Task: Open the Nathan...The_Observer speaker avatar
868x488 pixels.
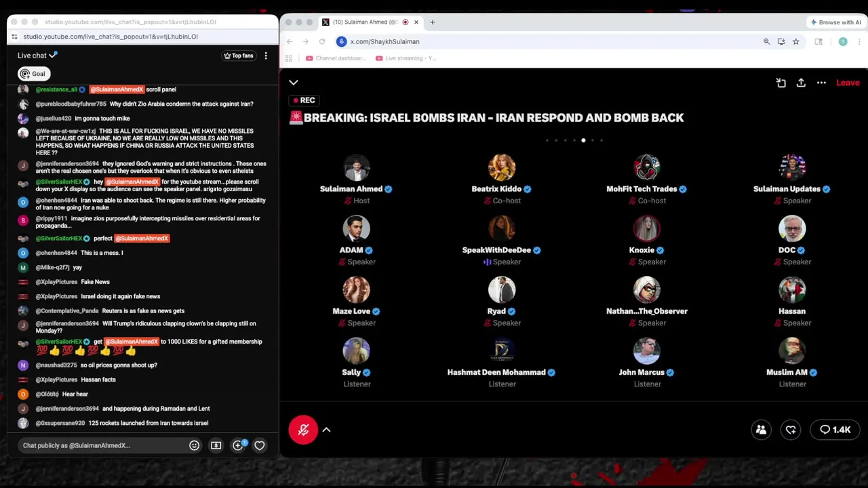Action: click(647, 289)
